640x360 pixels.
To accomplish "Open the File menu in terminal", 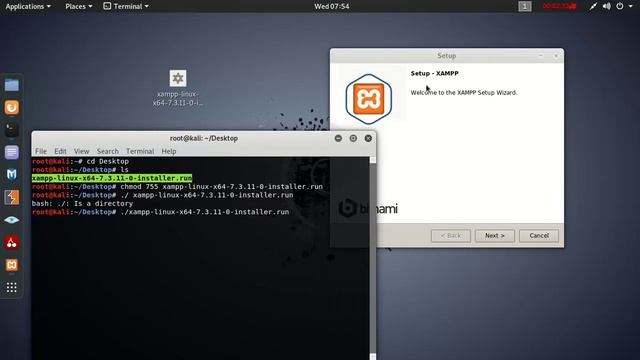I will coord(41,151).
